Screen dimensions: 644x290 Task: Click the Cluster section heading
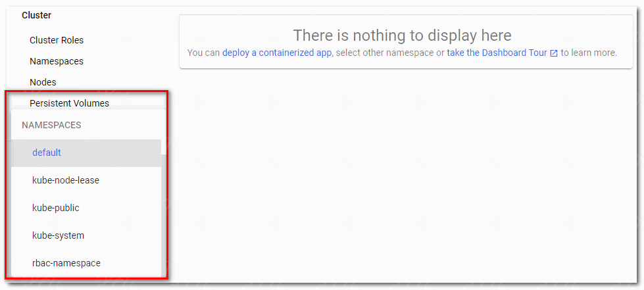tap(36, 15)
